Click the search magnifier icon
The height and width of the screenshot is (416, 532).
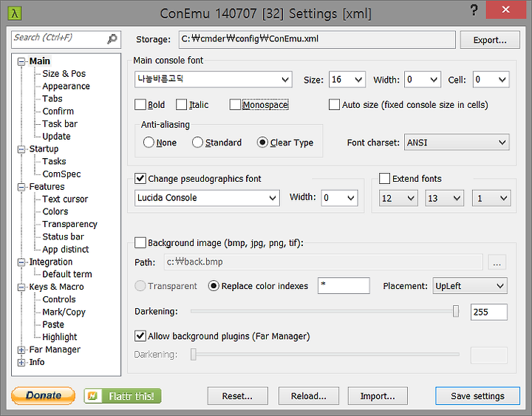112,38
